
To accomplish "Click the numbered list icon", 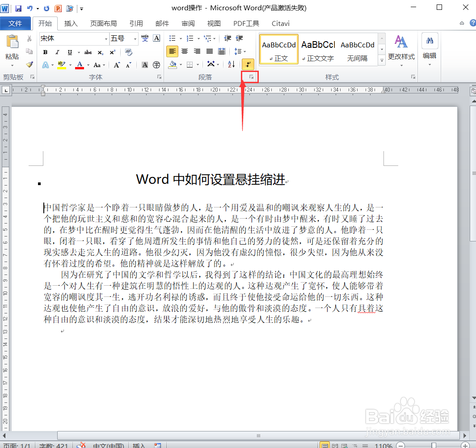I will click(x=190, y=38).
